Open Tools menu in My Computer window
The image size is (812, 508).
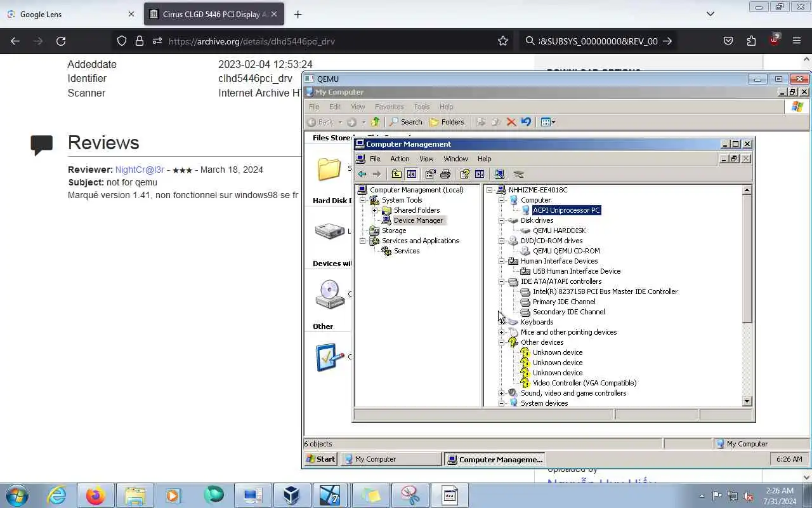421,107
